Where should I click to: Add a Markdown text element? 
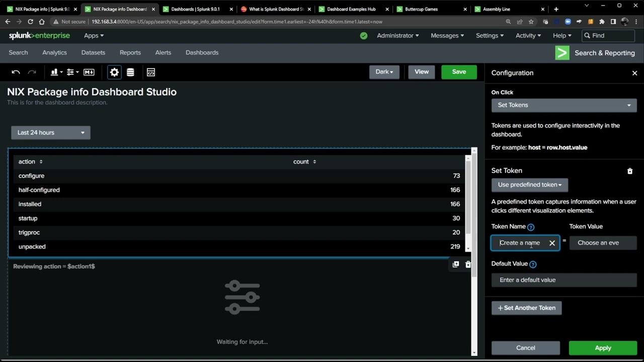coord(89,72)
